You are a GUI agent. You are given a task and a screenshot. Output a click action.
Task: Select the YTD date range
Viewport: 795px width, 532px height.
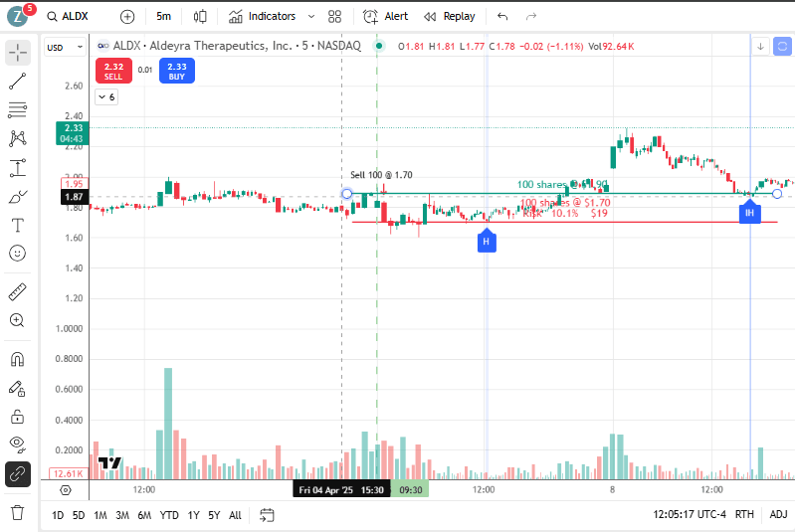(x=169, y=515)
